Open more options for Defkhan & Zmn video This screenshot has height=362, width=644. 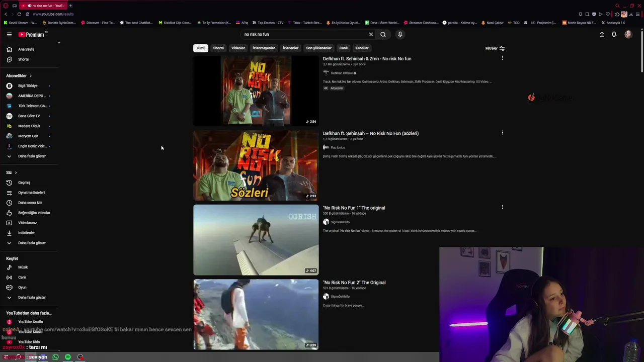point(502,58)
